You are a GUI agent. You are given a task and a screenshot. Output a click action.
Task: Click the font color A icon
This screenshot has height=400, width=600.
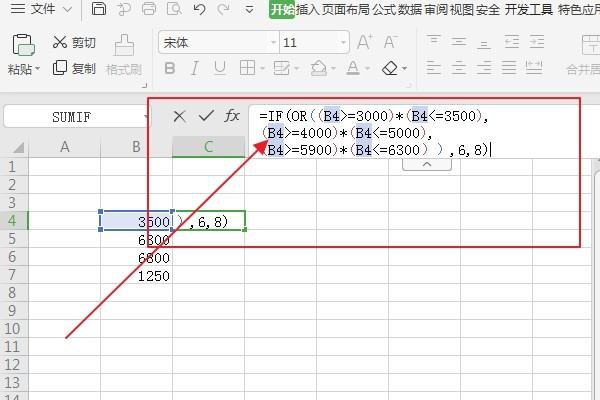click(x=353, y=69)
